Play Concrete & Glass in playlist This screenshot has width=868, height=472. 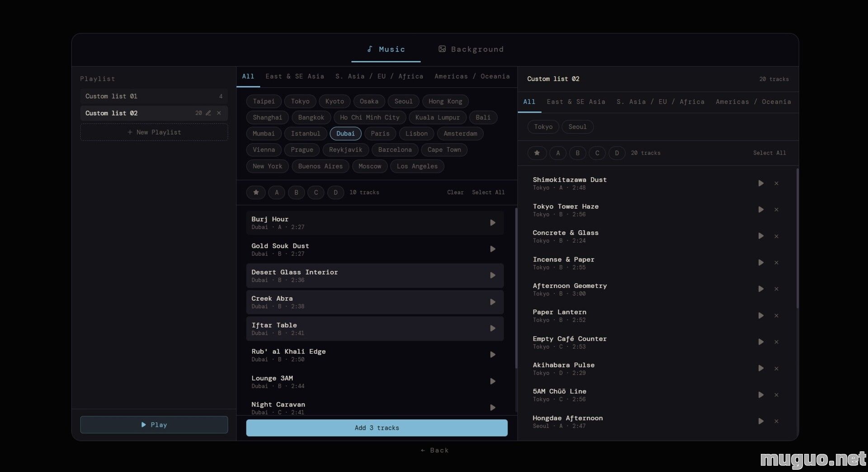pos(761,236)
